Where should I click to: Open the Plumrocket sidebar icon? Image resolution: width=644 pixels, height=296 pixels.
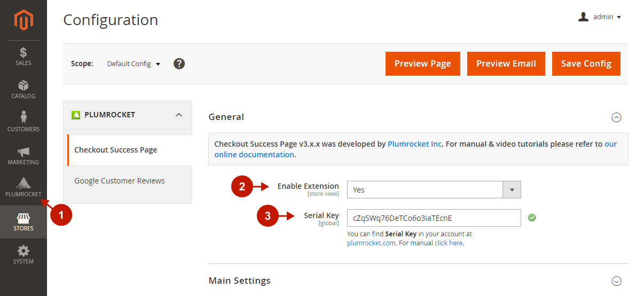pyautogui.click(x=23, y=184)
